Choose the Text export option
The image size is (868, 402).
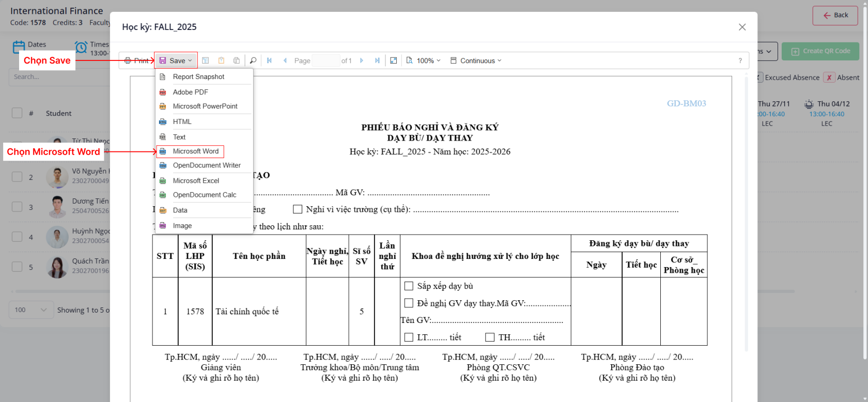tap(204, 137)
